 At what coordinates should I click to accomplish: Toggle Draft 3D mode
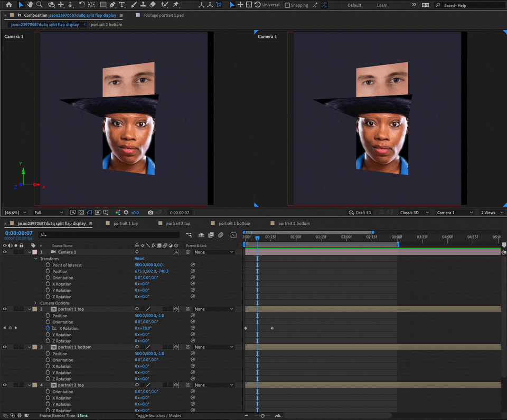click(x=360, y=212)
